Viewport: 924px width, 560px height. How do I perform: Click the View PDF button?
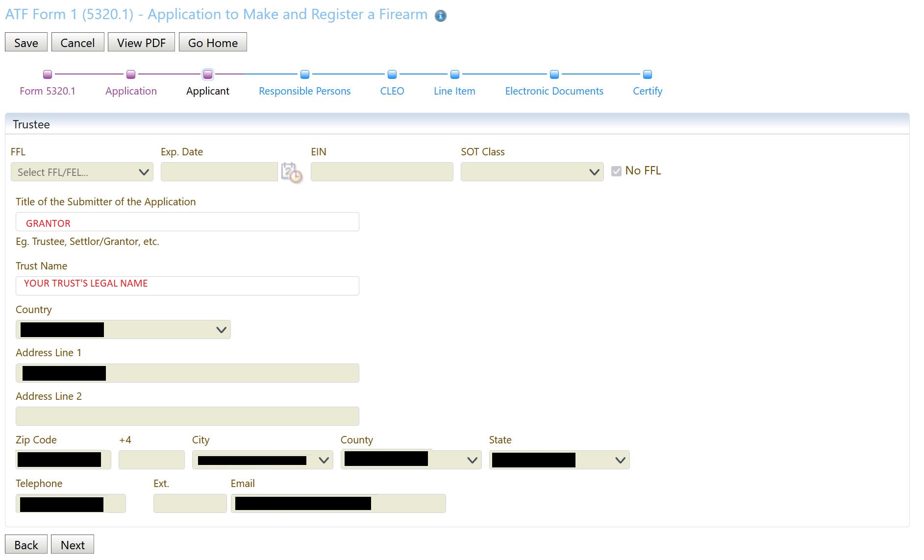point(141,43)
